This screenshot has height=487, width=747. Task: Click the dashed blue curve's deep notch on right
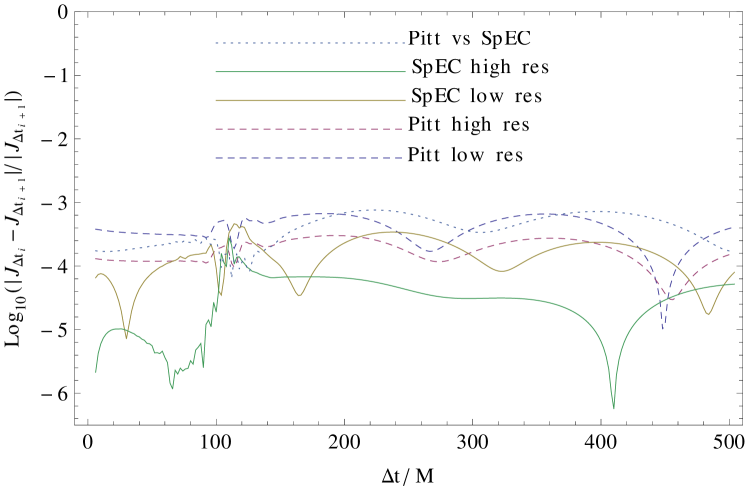[662, 326]
